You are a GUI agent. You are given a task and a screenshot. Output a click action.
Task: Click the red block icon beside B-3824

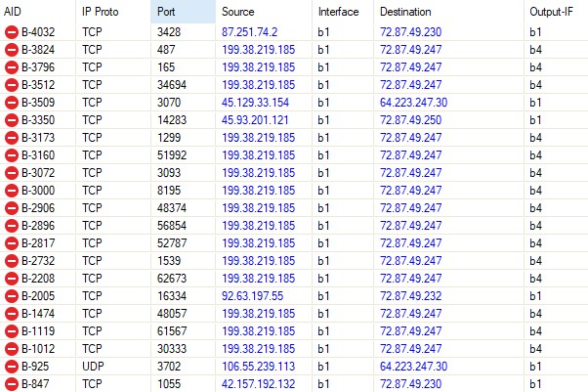pos(12,50)
